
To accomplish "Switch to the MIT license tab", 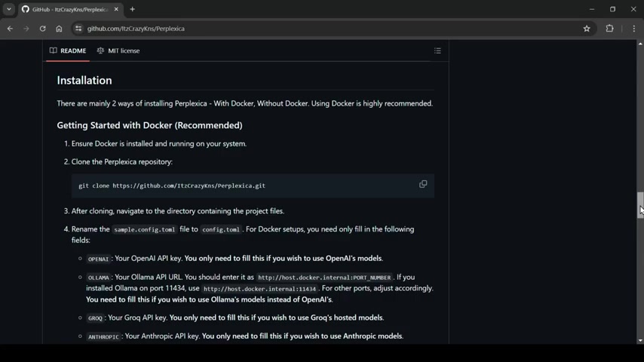I will click(x=118, y=51).
